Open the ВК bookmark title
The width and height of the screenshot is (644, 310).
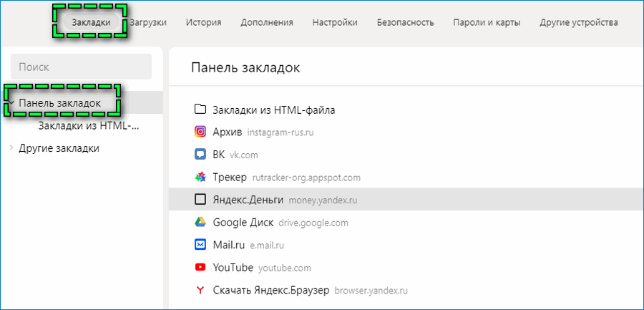click(219, 155)
